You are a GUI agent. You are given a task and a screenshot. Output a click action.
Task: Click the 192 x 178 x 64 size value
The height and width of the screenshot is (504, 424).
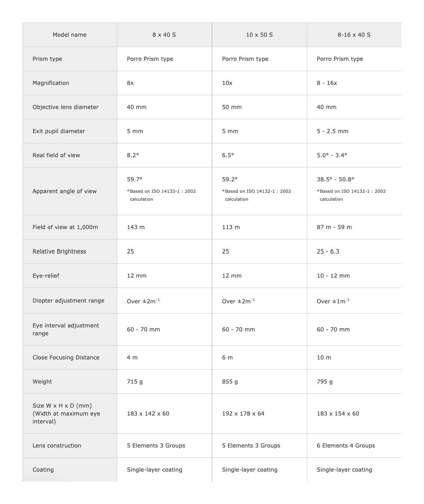(243, 414)
